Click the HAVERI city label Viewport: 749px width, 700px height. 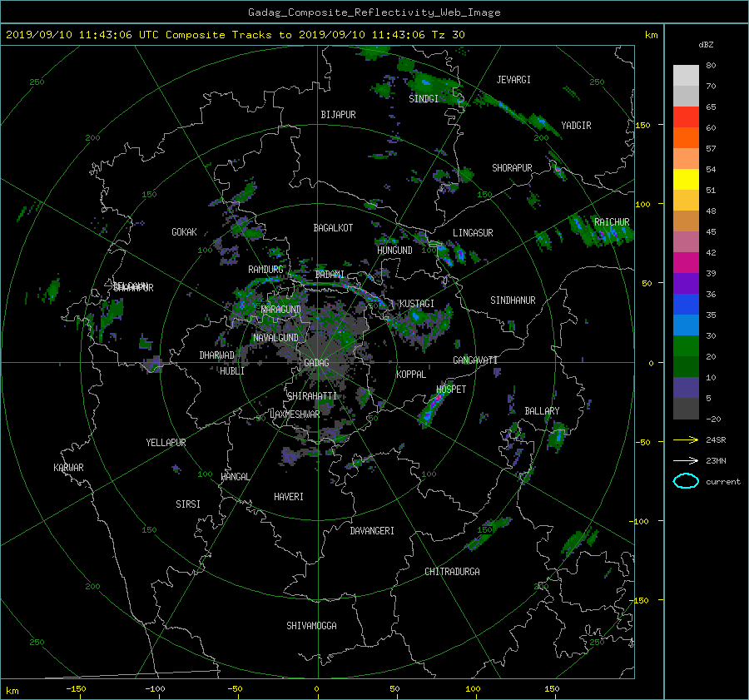(289, 497)
